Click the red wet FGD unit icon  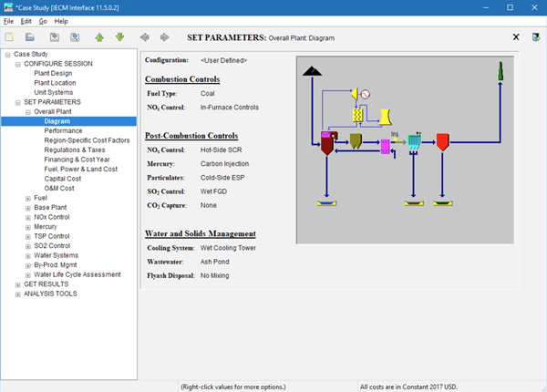(442, 142)
